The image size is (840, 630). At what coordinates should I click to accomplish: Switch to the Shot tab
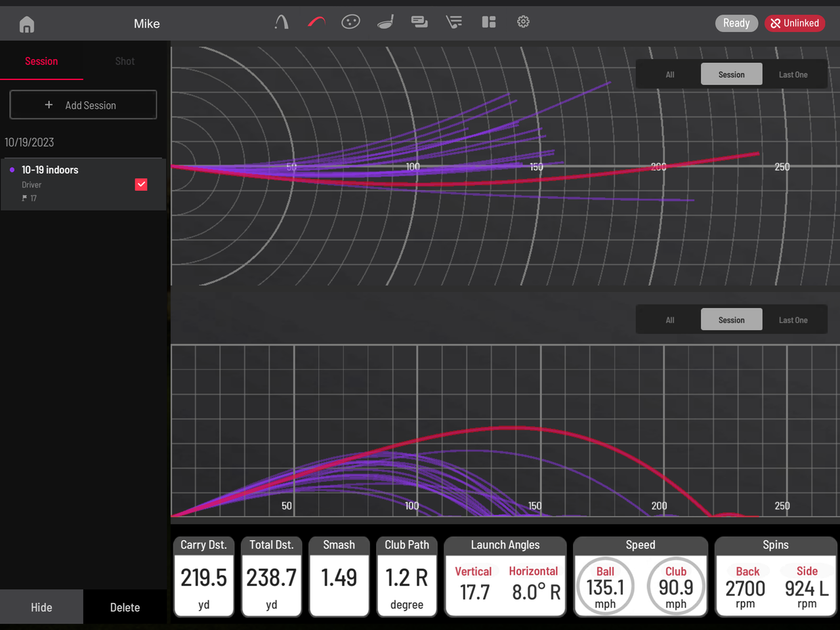click(x=125, y=61)
